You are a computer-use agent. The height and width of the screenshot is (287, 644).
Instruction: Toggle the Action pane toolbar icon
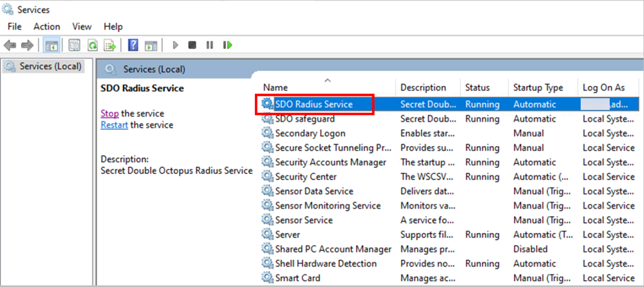coord(151,46)
